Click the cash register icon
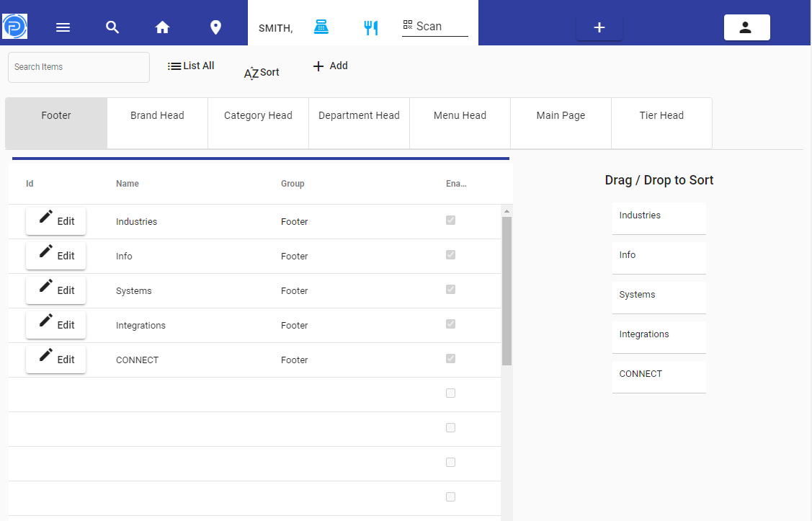This screenshot has height=521, width=812. point(321,27)
